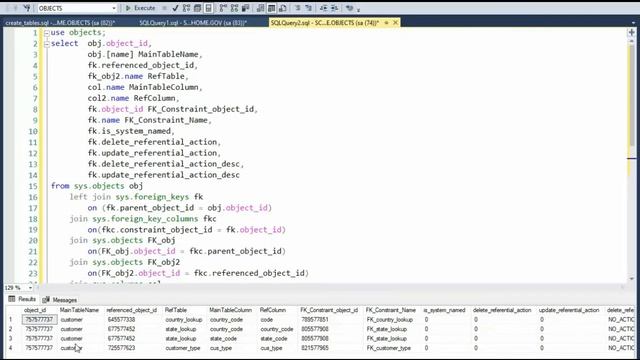Open the Results tab

coord(22,299)
